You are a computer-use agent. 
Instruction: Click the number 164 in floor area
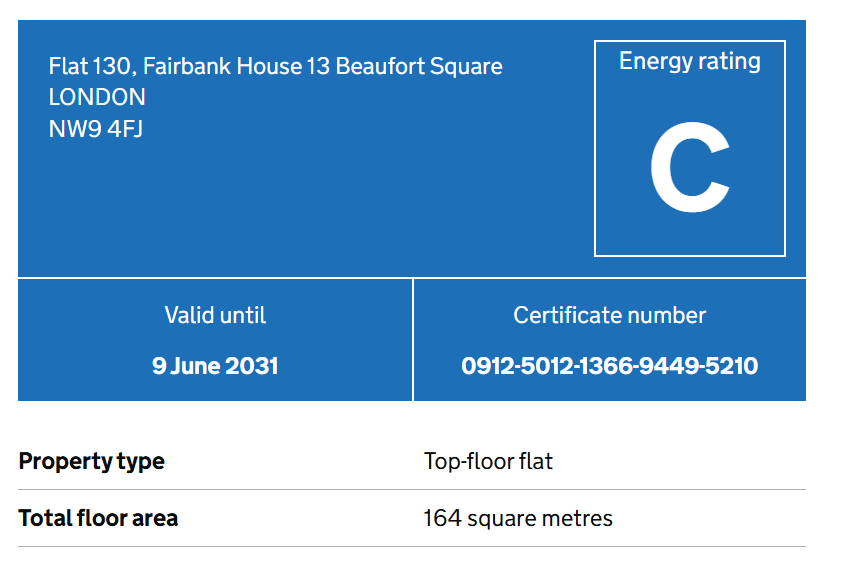pos(442,519)
